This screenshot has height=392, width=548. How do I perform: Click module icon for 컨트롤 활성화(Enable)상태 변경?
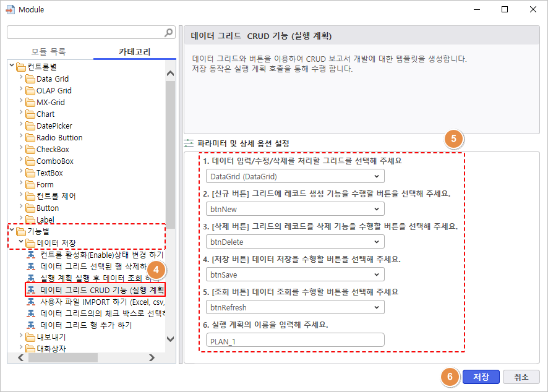(x=31, y=255)
